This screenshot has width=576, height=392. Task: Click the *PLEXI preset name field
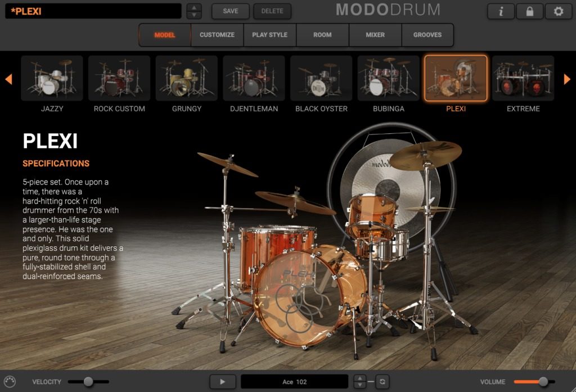tap(93, 11)
